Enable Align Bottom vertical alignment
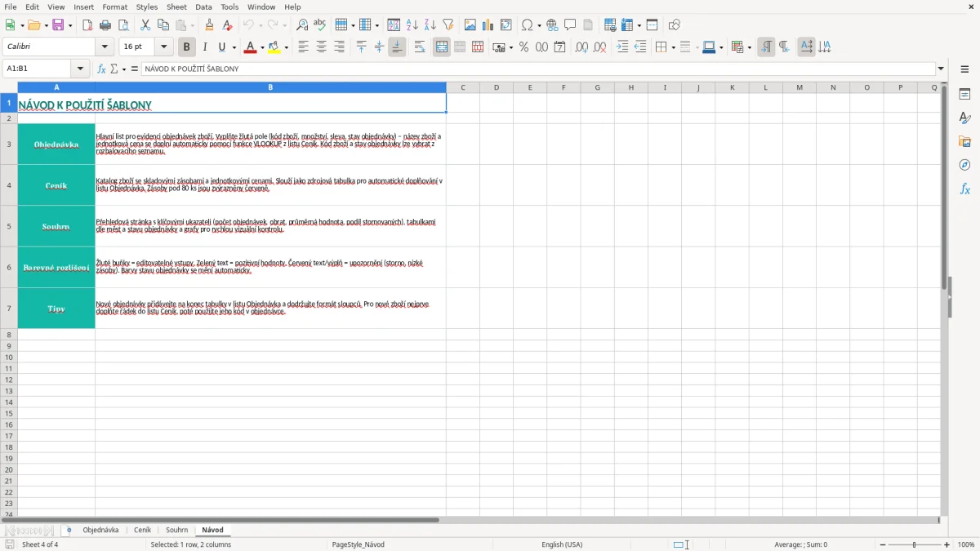Image resolution: width=980 pixels, height=551 pixels. 397,47
